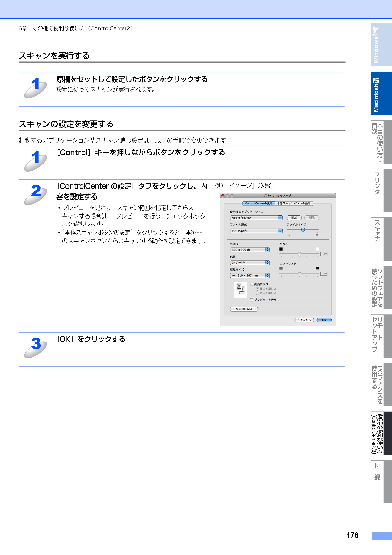Click the red close button of dialog
Screen dimensions: 392x555
coord(223,196)
